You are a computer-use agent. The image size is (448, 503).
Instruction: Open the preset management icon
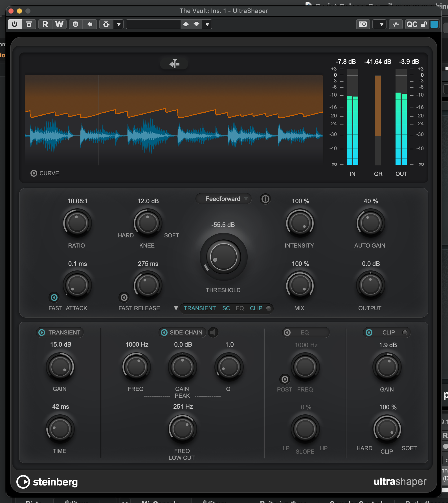coord(106,24)
